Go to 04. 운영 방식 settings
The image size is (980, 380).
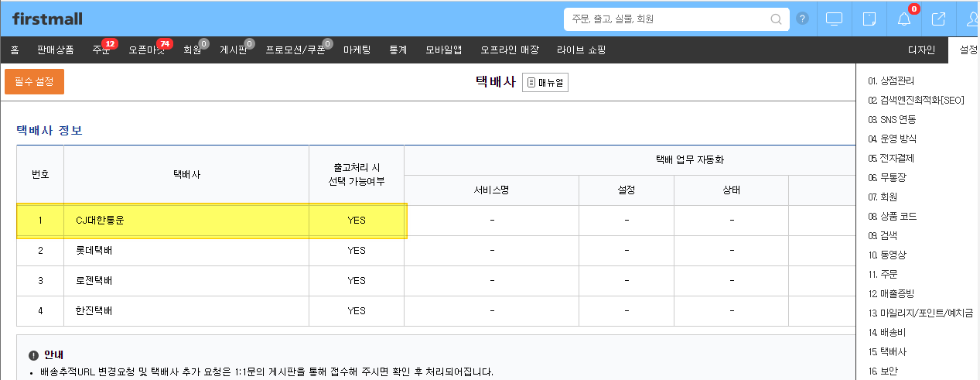(x=892, y=139)
